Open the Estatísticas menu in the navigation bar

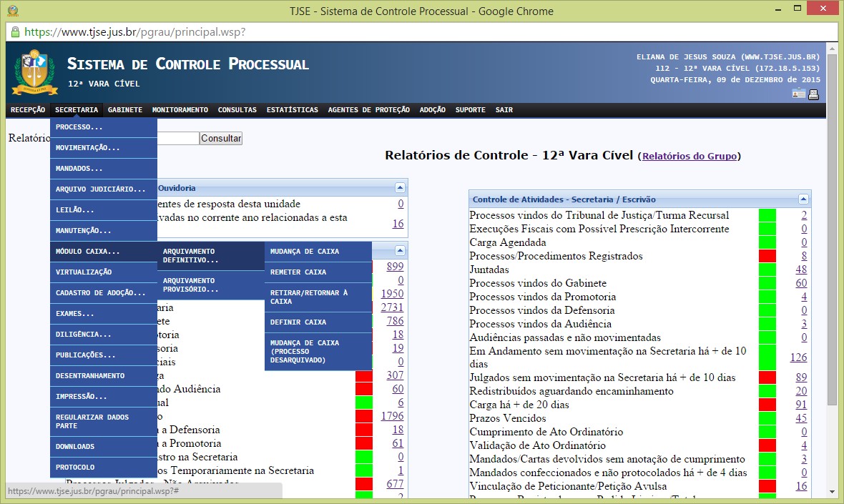click(x=292, y=110)
